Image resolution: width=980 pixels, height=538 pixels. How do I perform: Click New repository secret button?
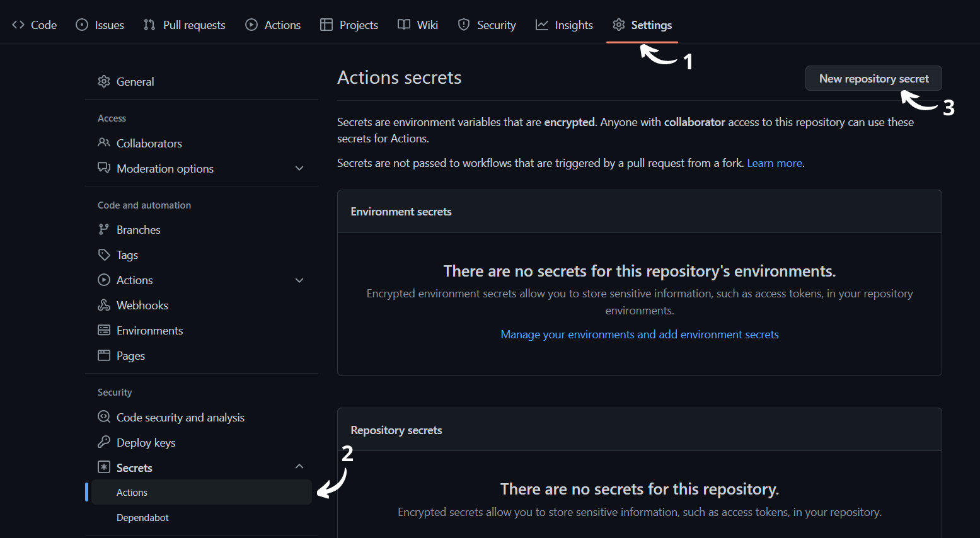(873, 78)
